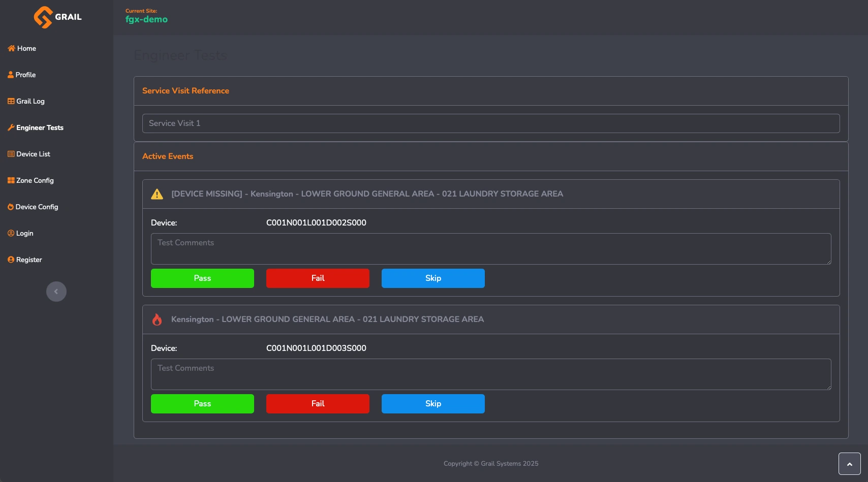Click Fail for device C001N001L001D003S000

tap(318, 404)
